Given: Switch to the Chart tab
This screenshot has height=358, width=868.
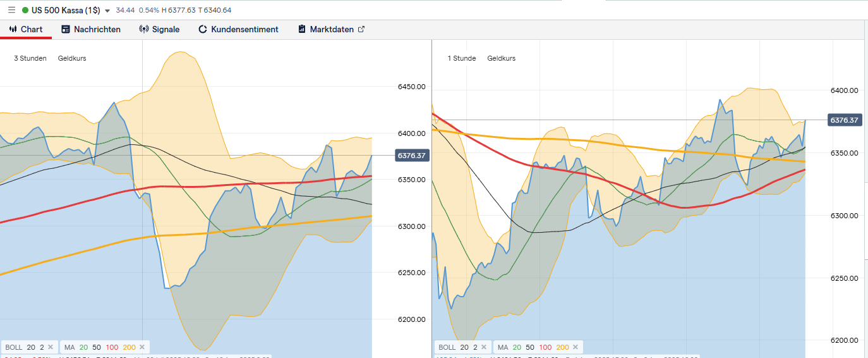Looking at the screenshot, I should tap(26, 29).
